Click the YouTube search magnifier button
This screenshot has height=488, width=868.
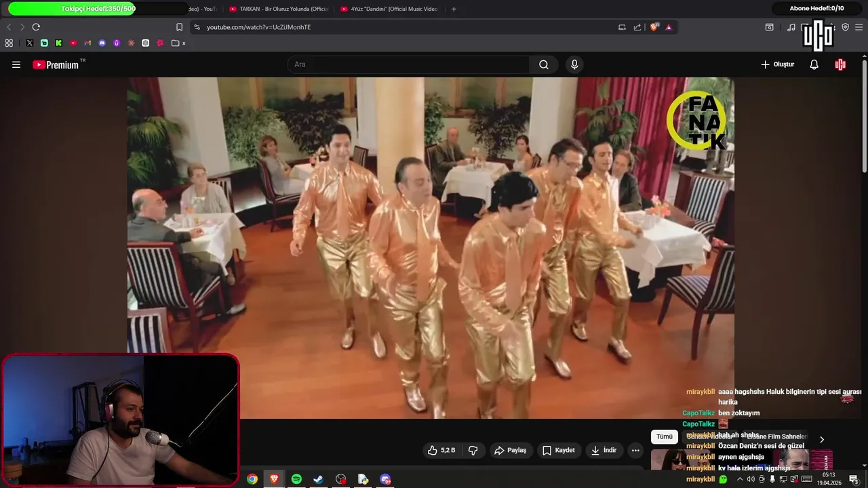[x=544, y=64]
